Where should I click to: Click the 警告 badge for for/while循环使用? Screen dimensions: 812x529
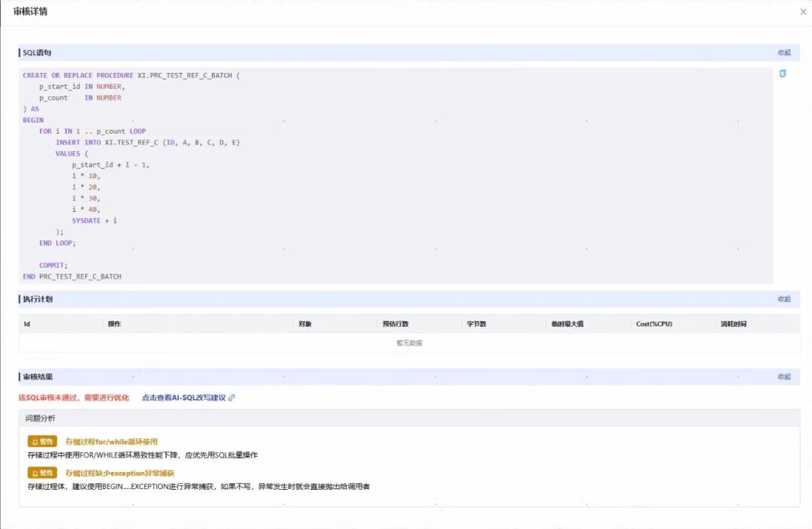(x=42, y=442)
